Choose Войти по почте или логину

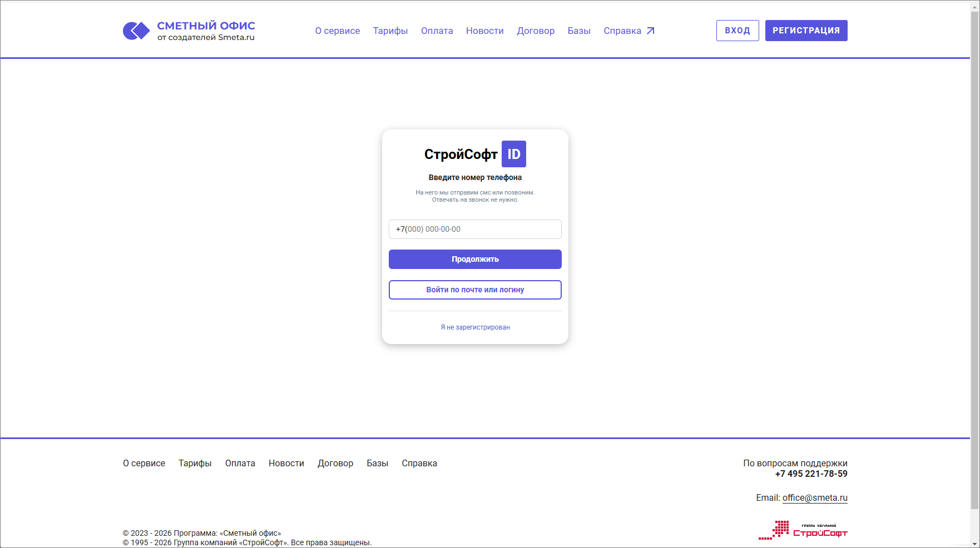pyautogui.click(x=474, y=290)
